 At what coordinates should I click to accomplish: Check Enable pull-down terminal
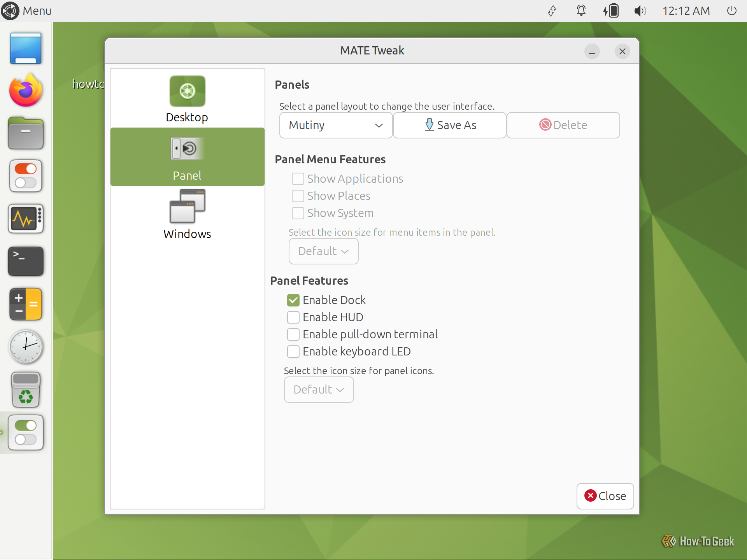tap(293, 334)
